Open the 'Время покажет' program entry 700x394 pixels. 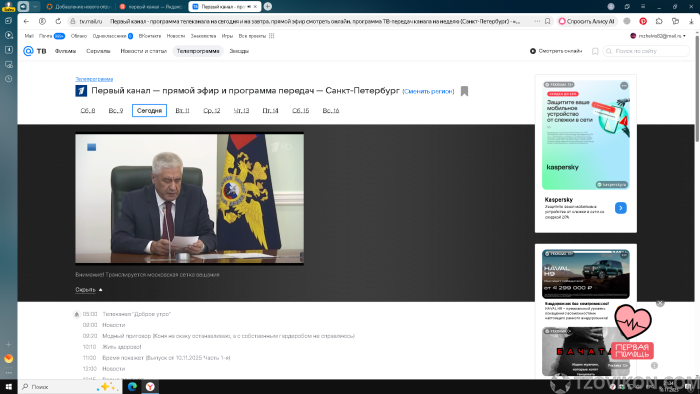(166, 358)
